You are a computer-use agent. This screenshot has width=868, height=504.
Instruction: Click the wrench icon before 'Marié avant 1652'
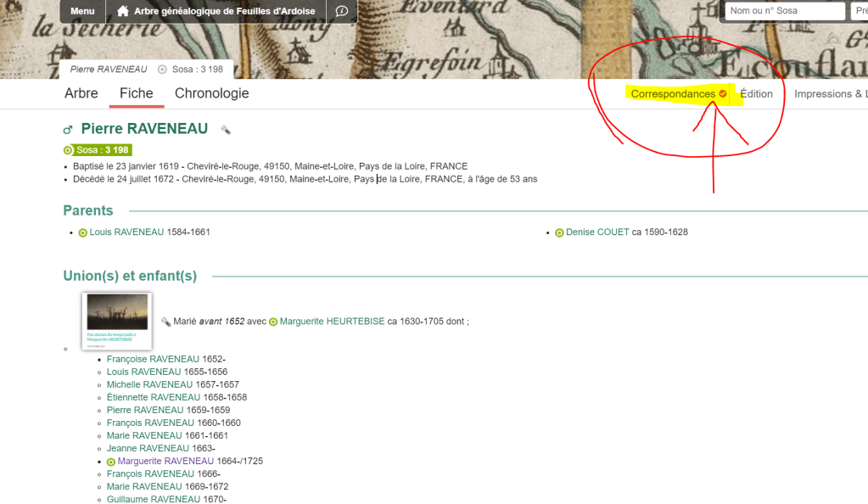(165, 322)
